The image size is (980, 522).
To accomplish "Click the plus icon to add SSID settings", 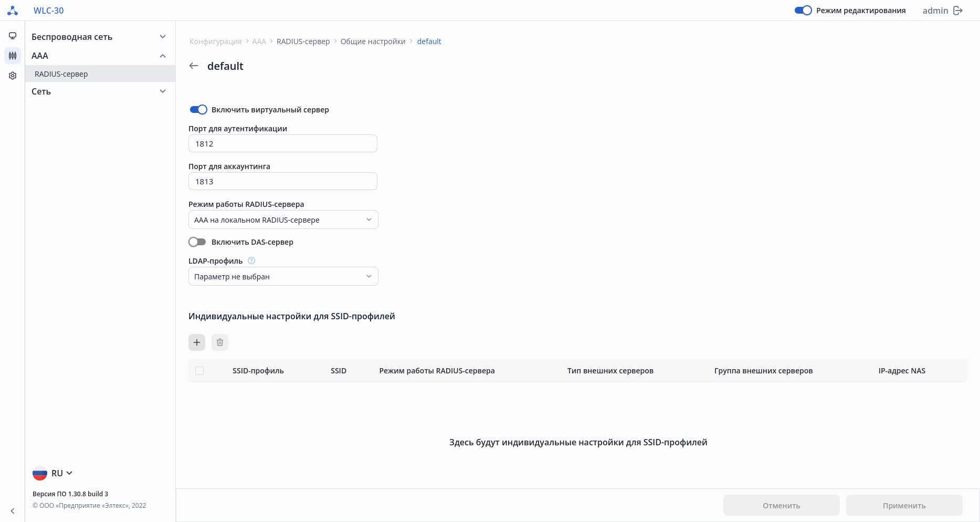I will point(197,342).
